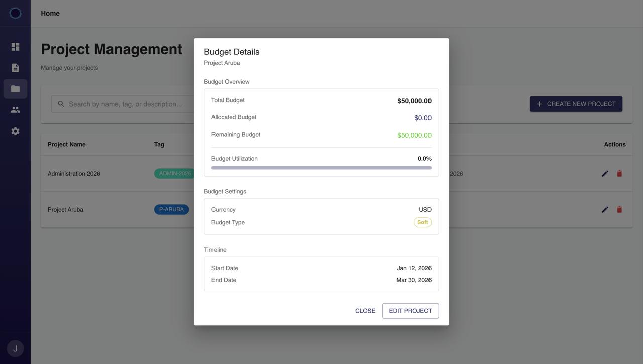Open the Settings gear sidebar icon
Viewport: 643px width, 364px height.
(x=15, y=131)
